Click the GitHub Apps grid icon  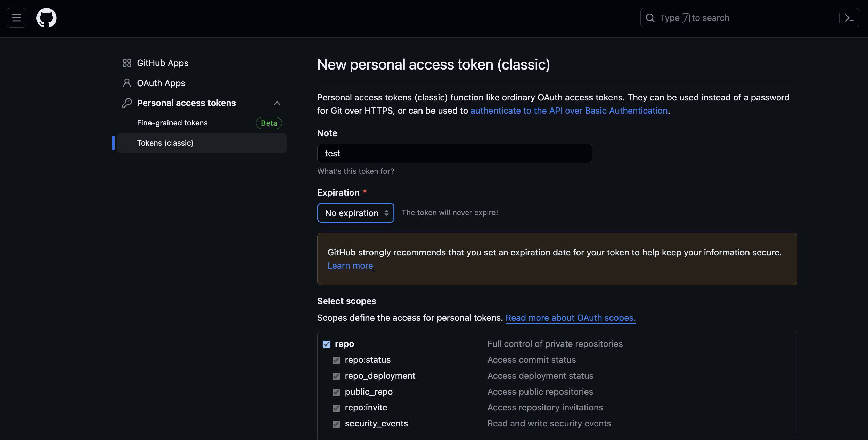(x=127, y=63)
